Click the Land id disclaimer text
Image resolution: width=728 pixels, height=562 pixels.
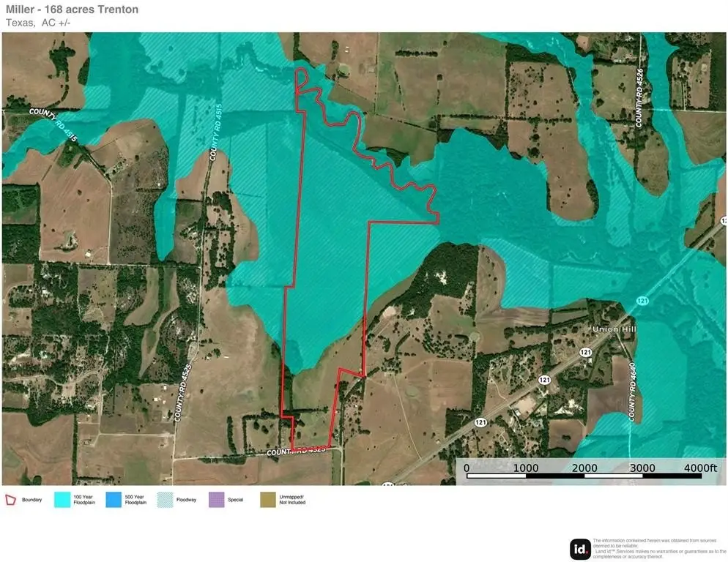(658, 547)
